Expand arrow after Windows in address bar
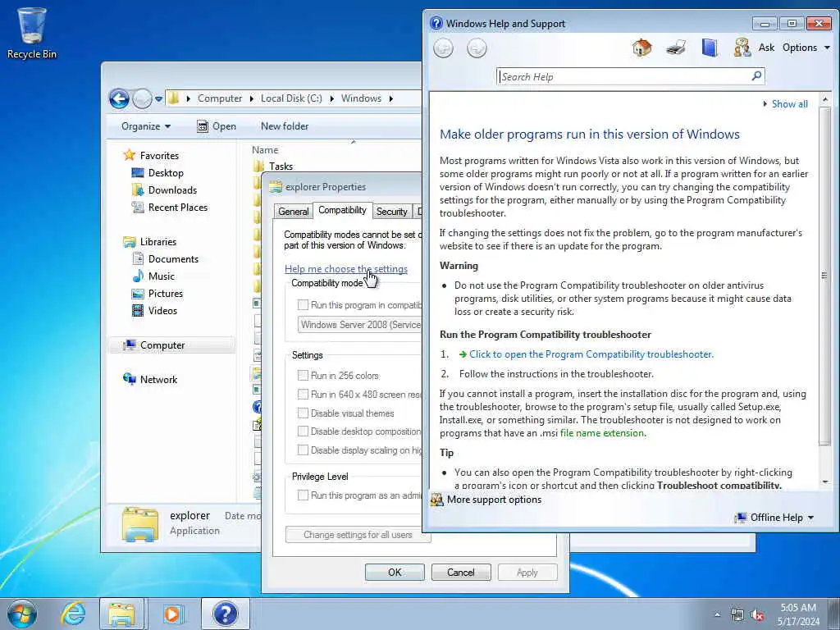 [391, 98]
